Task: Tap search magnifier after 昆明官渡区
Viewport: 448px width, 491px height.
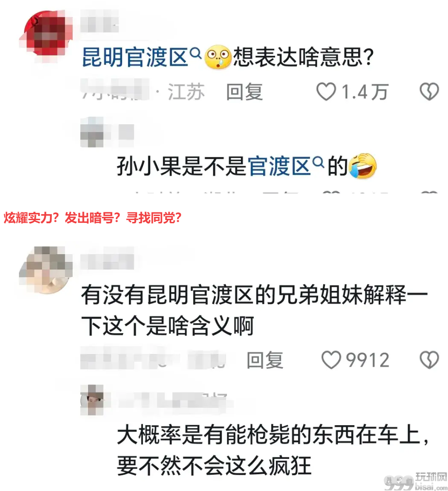Action: [x=196, y=53]
